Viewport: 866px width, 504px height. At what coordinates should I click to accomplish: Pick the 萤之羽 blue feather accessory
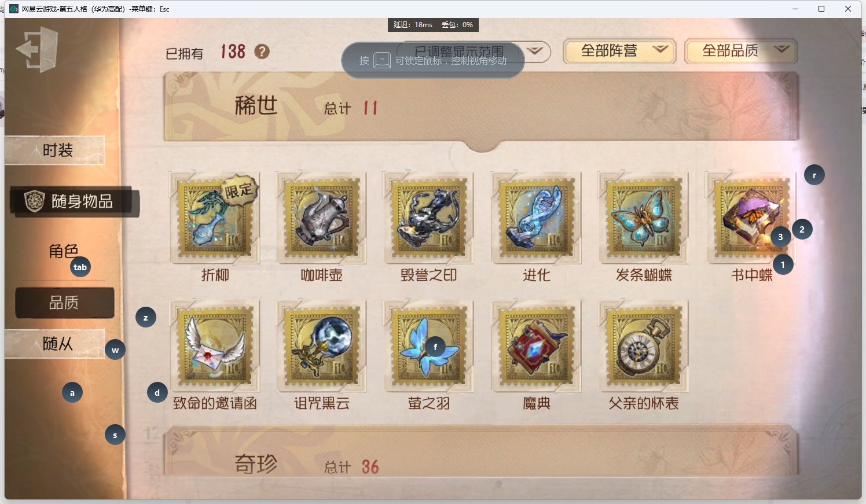point(429,346)
